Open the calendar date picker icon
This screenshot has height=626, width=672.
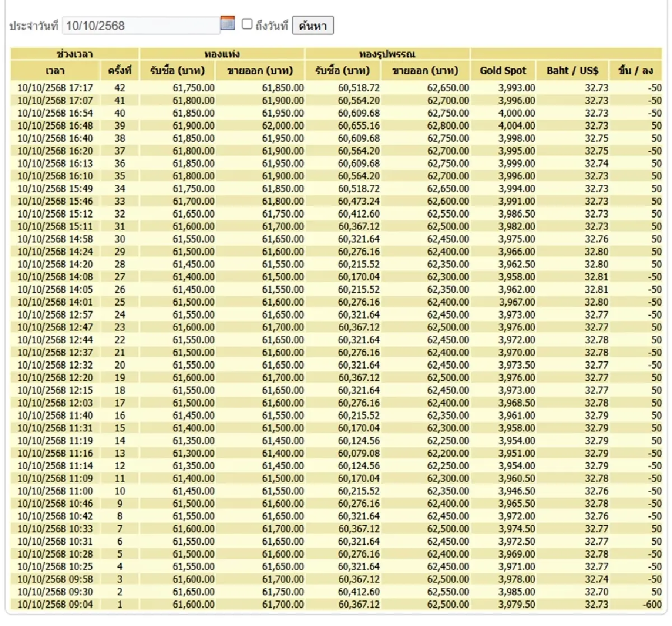(x=227, y=24)
